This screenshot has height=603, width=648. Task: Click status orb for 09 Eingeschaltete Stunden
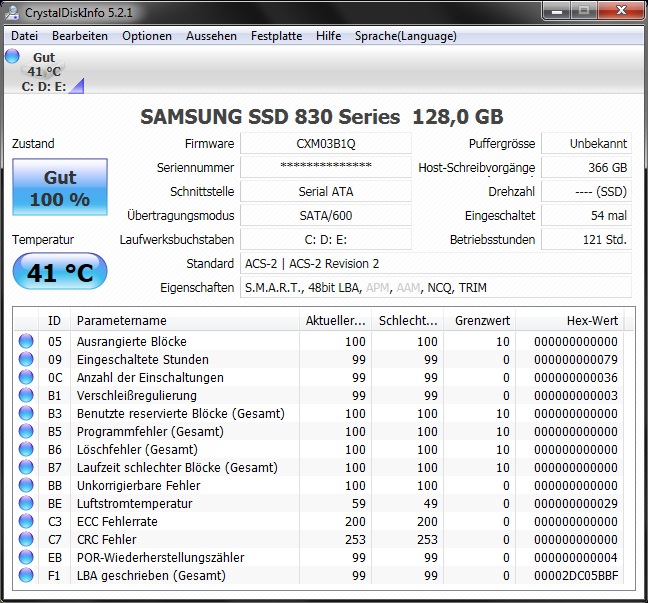pyautogui.click(x=26, y=359)
